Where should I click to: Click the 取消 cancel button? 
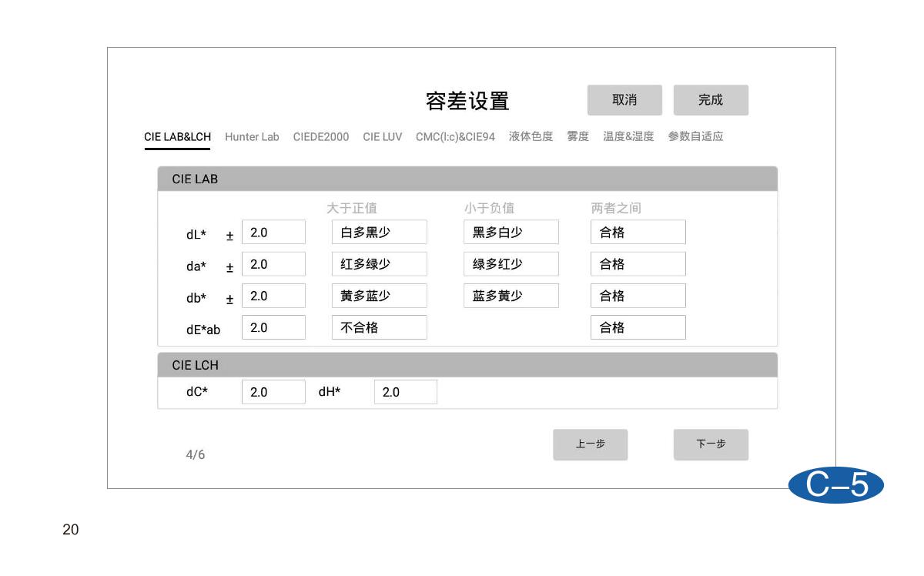point(624,100)
